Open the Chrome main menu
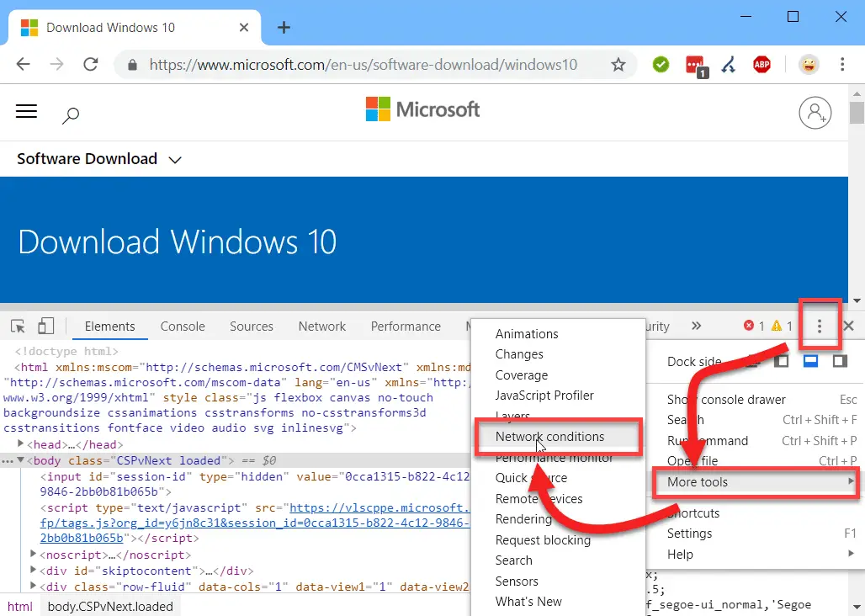The image size is (865, 616). tap(842, 65)
